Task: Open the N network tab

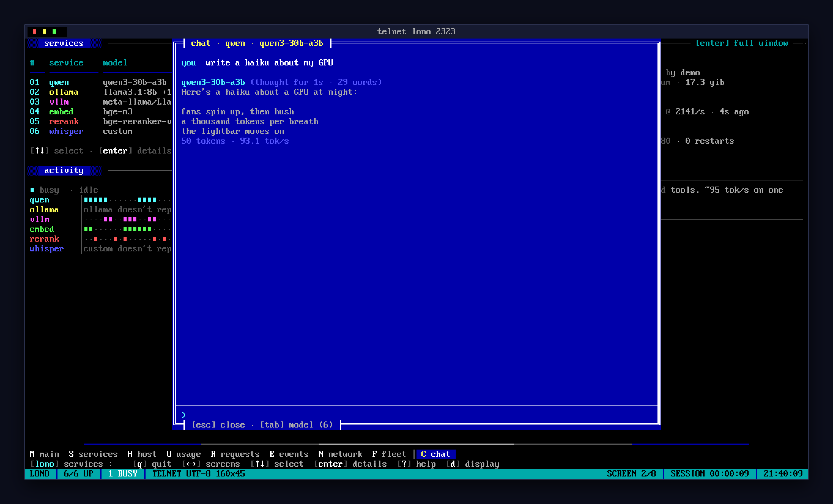Action: [340, 454]
